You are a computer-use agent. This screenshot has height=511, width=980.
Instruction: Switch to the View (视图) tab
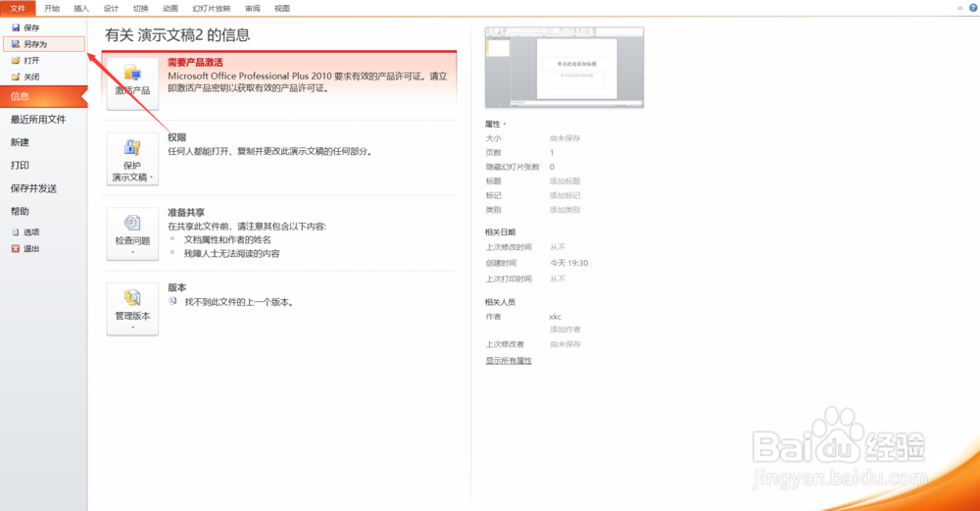click(x=282, y=8)
